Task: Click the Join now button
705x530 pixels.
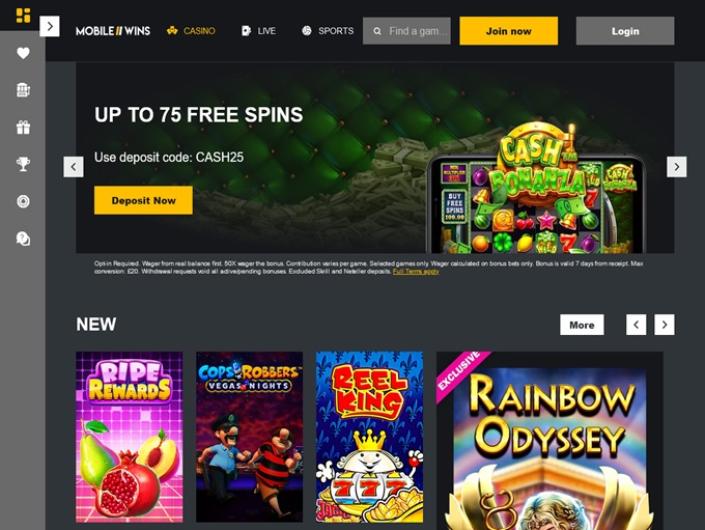Action: (x=509, y=31)
